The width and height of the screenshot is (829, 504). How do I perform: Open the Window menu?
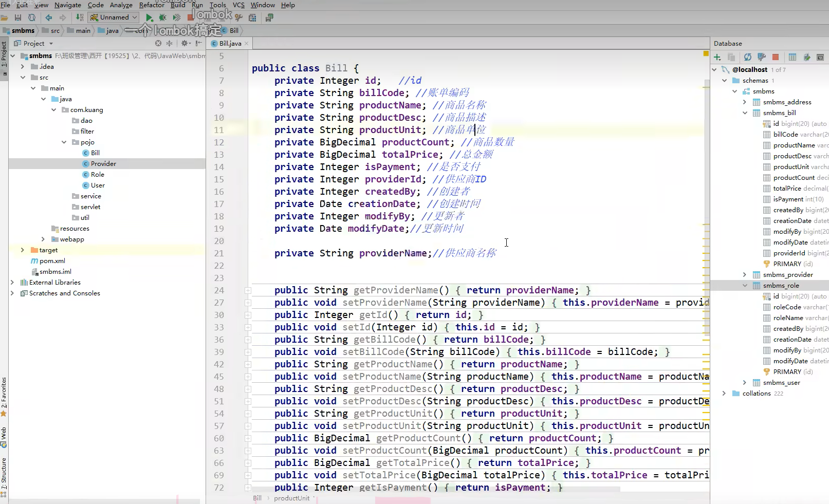click(x=263, y=5)
